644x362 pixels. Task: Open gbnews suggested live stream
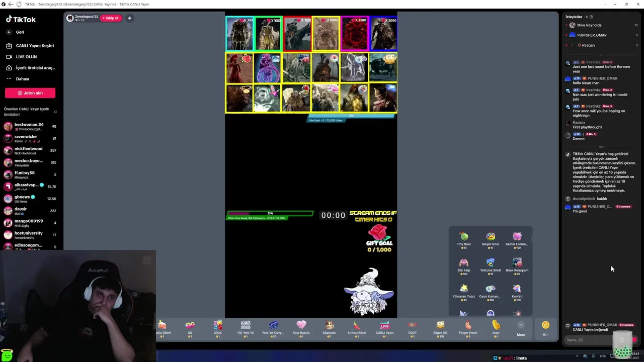(x=30, y=199)
